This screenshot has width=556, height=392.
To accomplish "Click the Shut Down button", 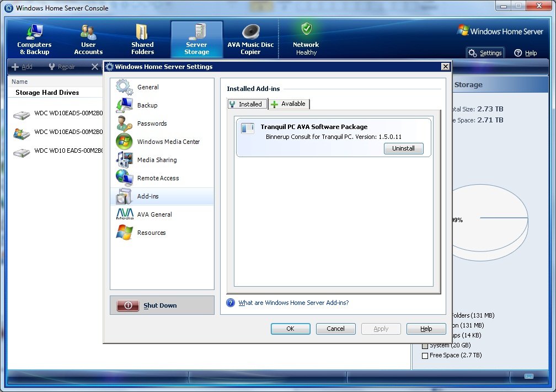I will (162, 305).
